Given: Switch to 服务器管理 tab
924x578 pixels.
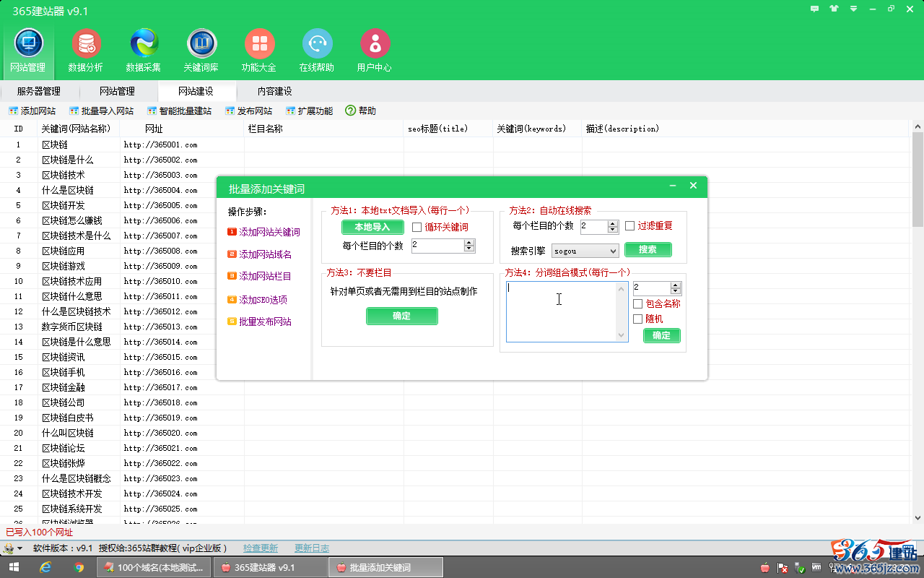Looking at the screenshot, I should (39, 91).
